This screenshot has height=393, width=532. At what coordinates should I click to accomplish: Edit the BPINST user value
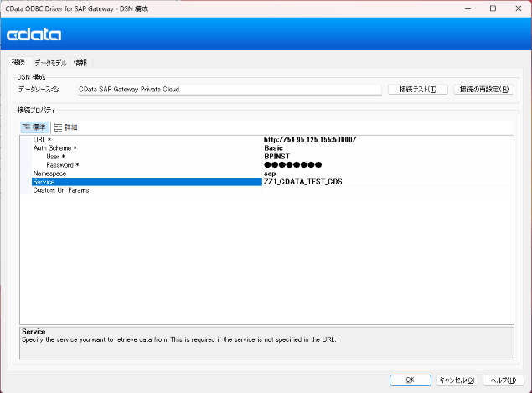[x=388, y=157]
